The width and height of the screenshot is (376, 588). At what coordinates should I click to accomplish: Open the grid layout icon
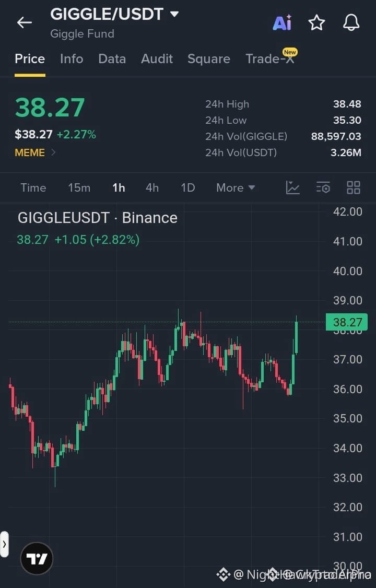pos(354,187)
